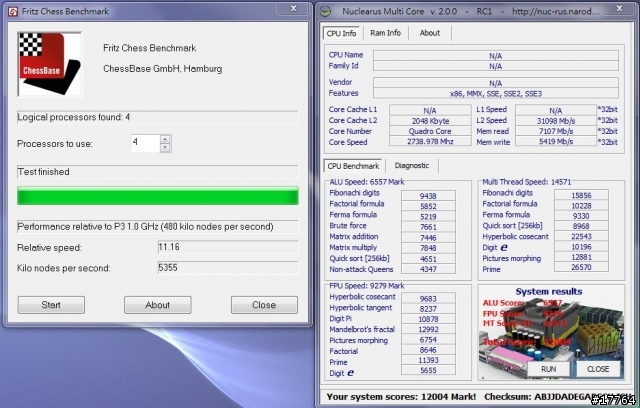Viewport: 640px width, 408px height.
Task: Click the ChessBase logo image
Action: (49, 64)
